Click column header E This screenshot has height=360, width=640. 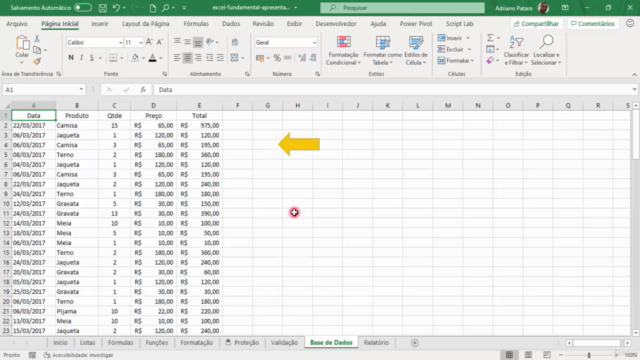pyautogui.click(x=200, y=105)
